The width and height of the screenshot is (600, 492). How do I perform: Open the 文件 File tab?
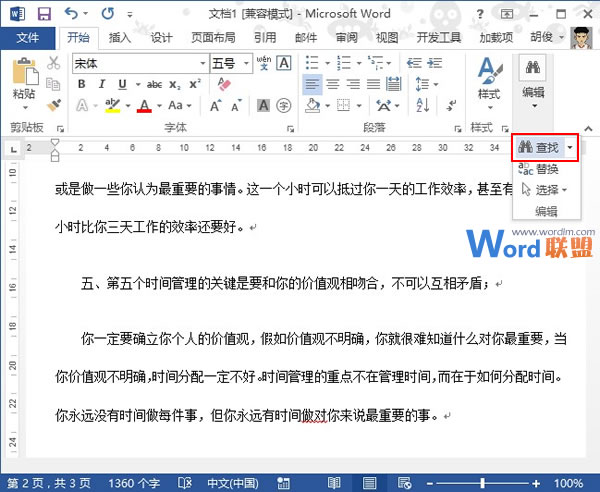click(28, 37)
